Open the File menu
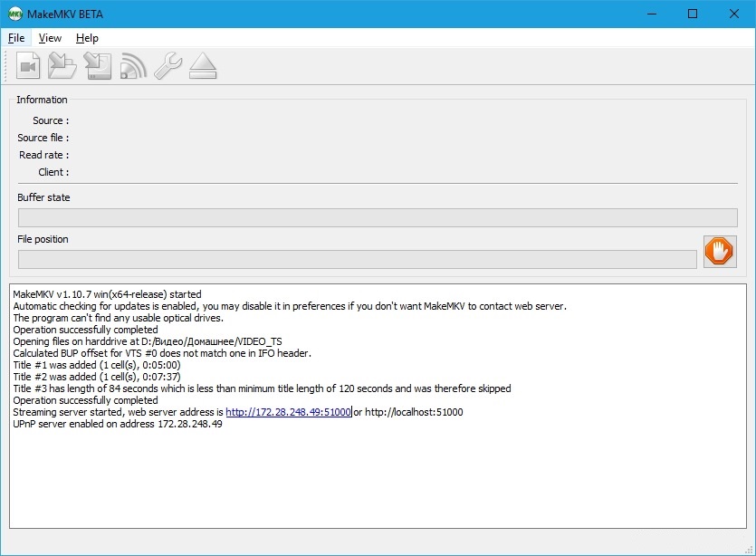This screenshot has height=556, width=756. coord(16,38)
